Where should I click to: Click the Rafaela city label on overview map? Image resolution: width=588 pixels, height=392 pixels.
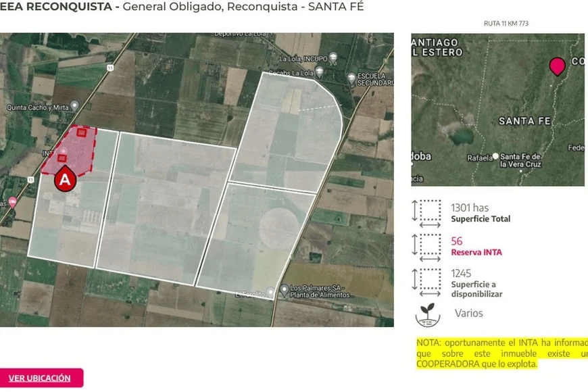point(479,158)
